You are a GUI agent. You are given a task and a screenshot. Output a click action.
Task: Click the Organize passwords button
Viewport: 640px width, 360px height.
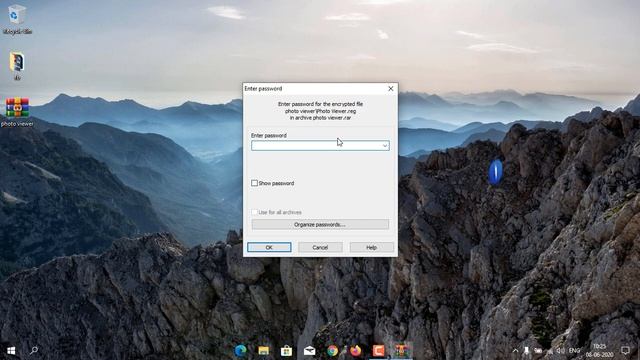point(320,224)
